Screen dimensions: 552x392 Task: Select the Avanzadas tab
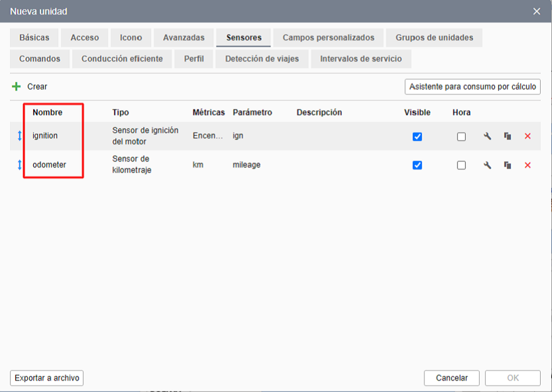184,38
